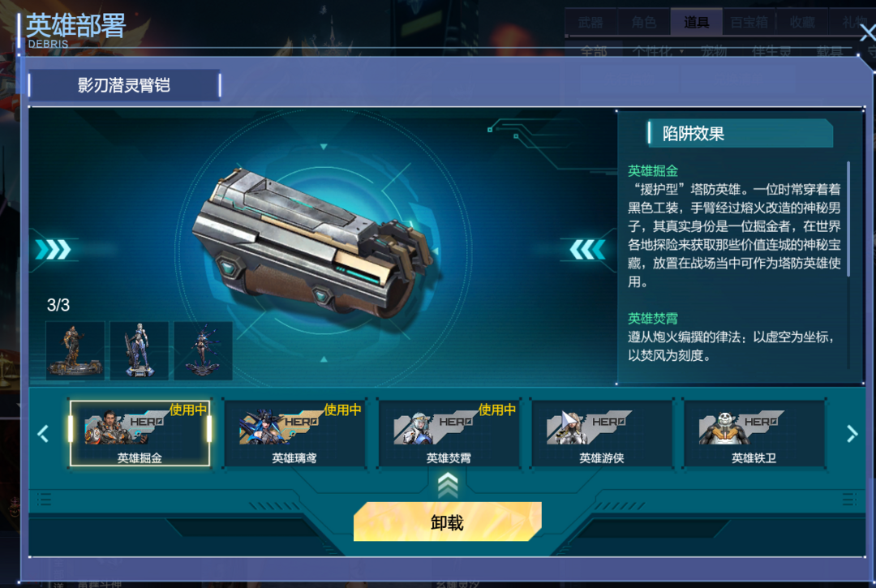This screenshot has width=876, height=588.
Task: Open the 道具 tab
Action: point(696,23)
